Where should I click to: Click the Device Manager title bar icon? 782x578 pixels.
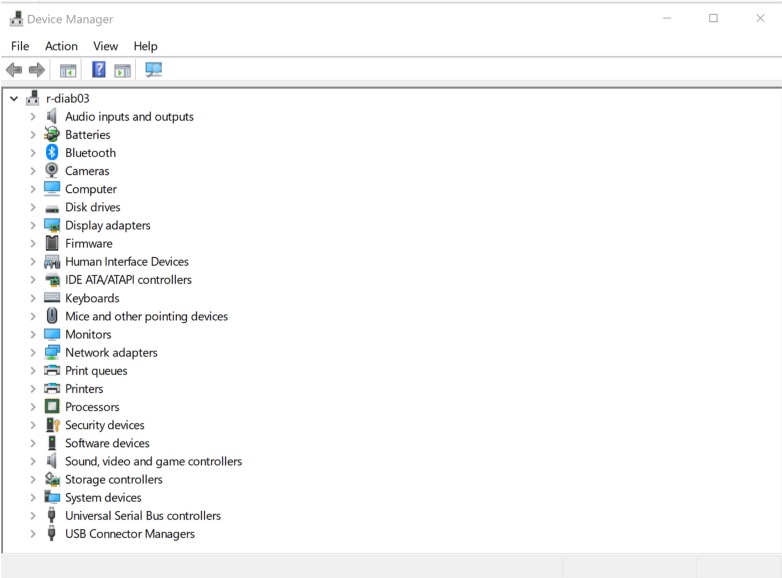click(x=16, y=19)
